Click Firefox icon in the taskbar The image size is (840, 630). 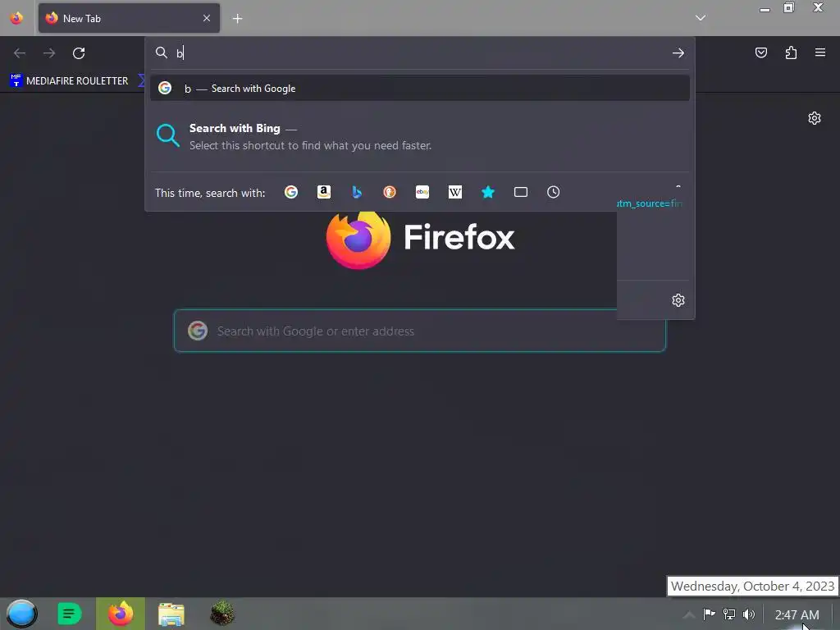click(x=121, y=614)
